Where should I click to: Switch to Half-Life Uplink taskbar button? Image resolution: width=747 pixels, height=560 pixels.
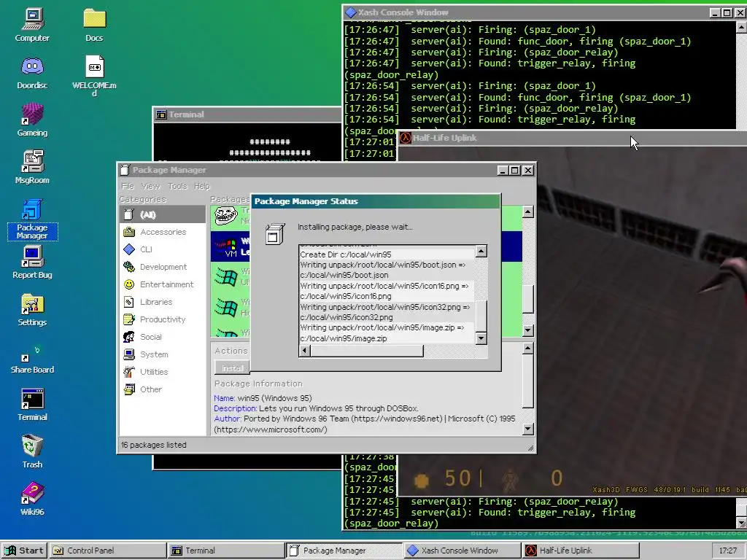point(580,551)
